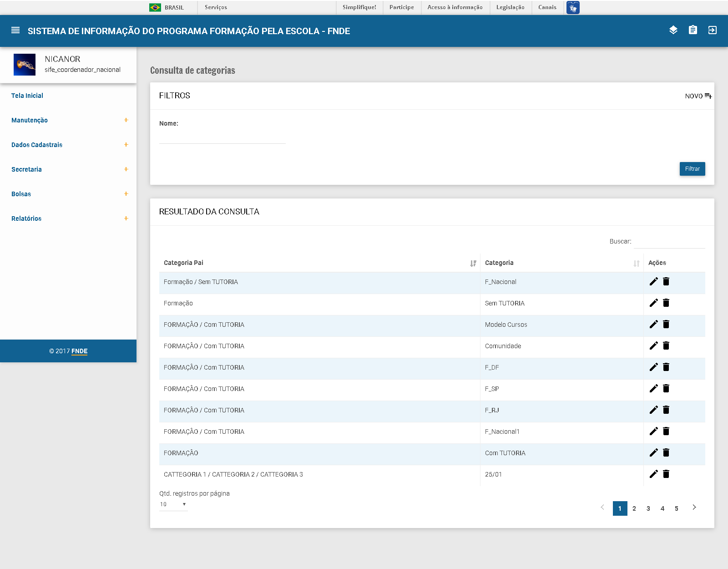
Task: Click the logout icon in the header
Action: point(713,30)
